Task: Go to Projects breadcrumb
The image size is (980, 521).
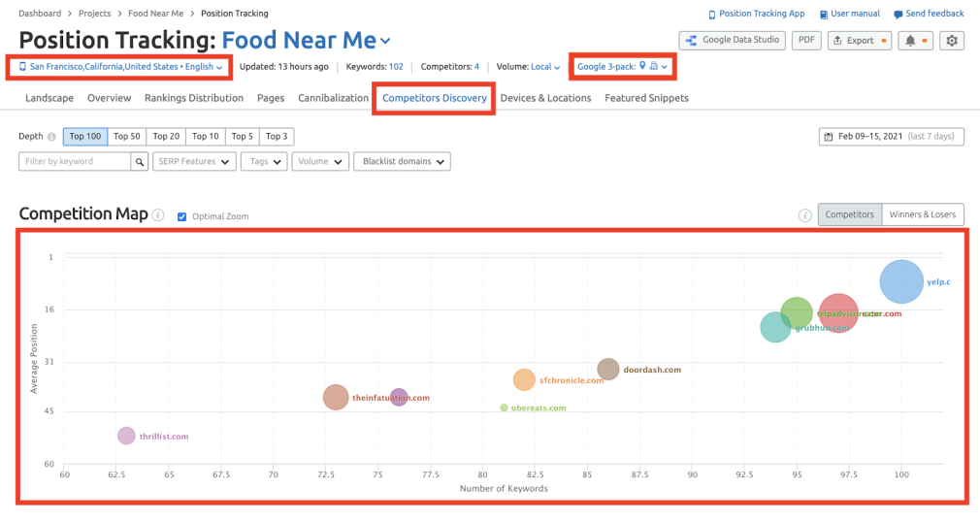Action: pos(94,14)
